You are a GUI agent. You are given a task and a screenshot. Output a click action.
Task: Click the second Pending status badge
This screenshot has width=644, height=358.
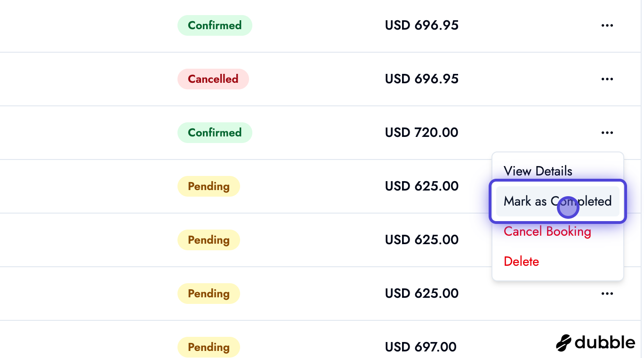tap(209, 240)
